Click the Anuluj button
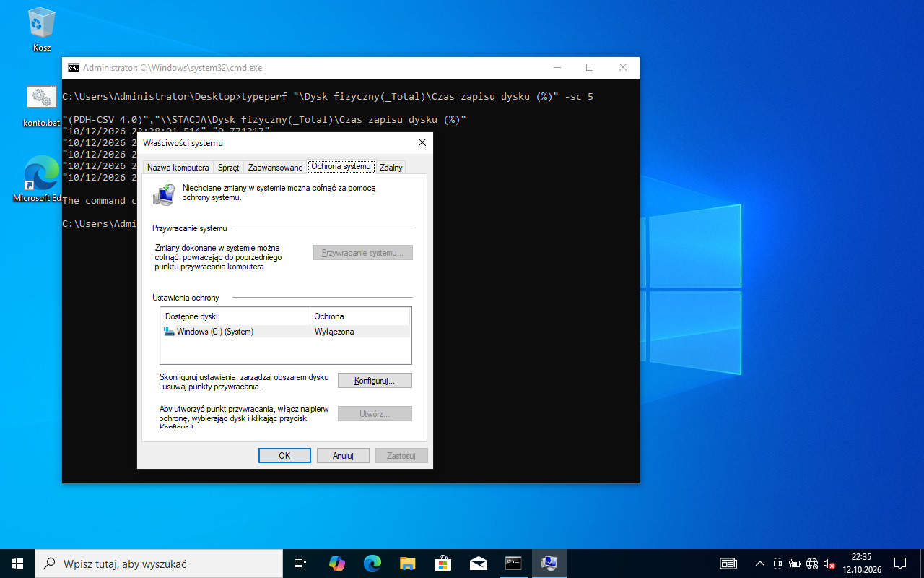Image resolution: width=924 pixels, height=578 pixels. [343, 456]
